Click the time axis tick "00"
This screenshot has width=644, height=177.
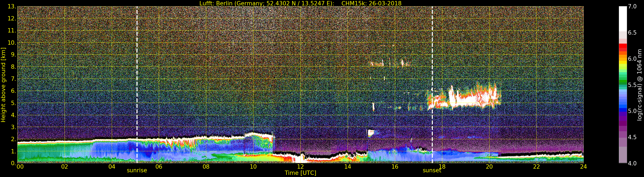[x=20, y=166]
